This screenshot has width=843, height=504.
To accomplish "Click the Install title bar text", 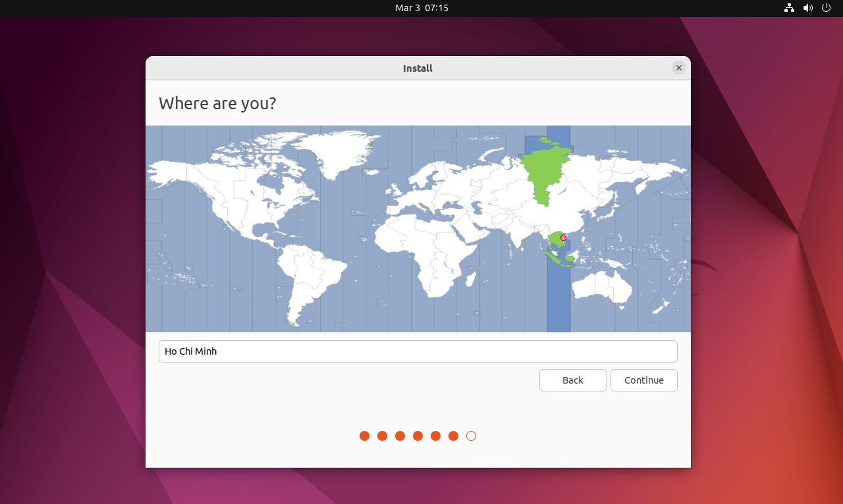I will coord(418,68).
